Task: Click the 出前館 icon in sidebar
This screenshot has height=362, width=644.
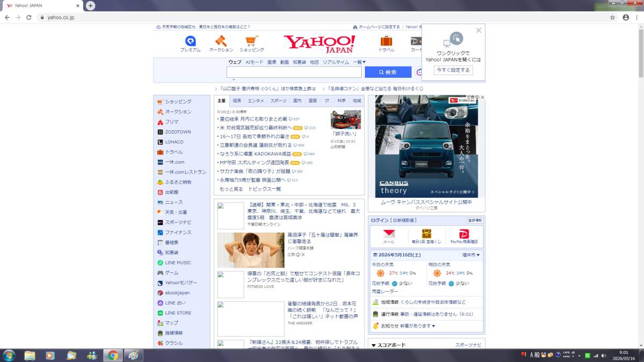Action: [x=160, y=192]
